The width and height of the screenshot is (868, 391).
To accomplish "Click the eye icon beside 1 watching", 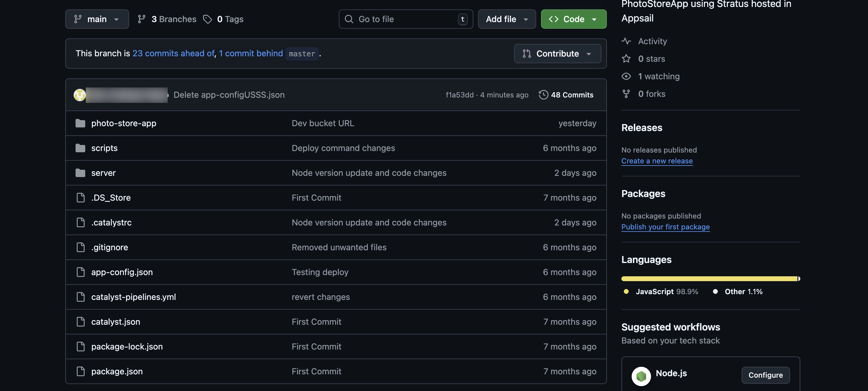I will tap(626, 76).
